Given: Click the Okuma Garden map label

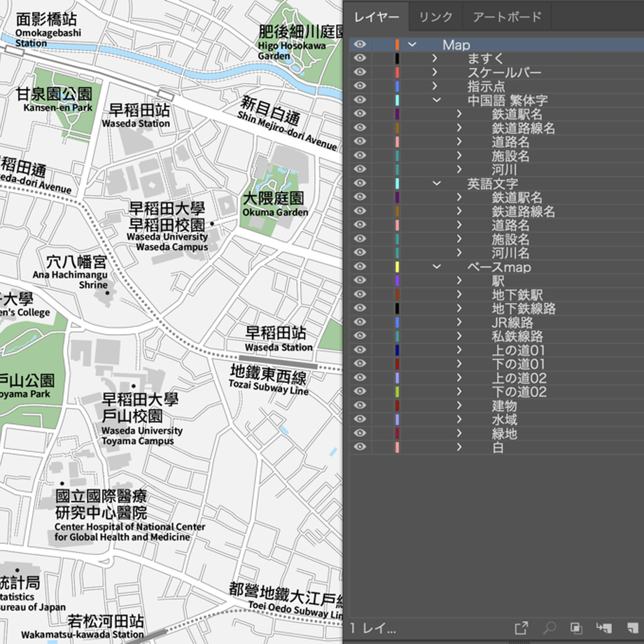Looking at the screenshot, I should [275, 212].
